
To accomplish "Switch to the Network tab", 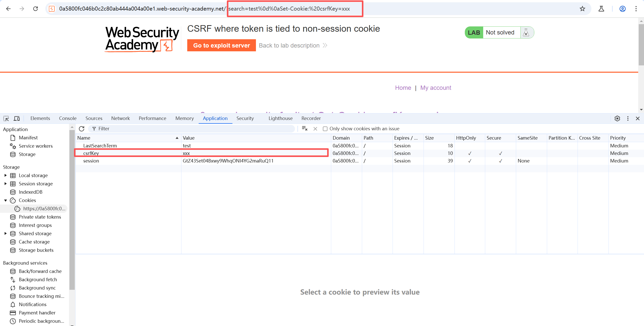I will 120,118.
